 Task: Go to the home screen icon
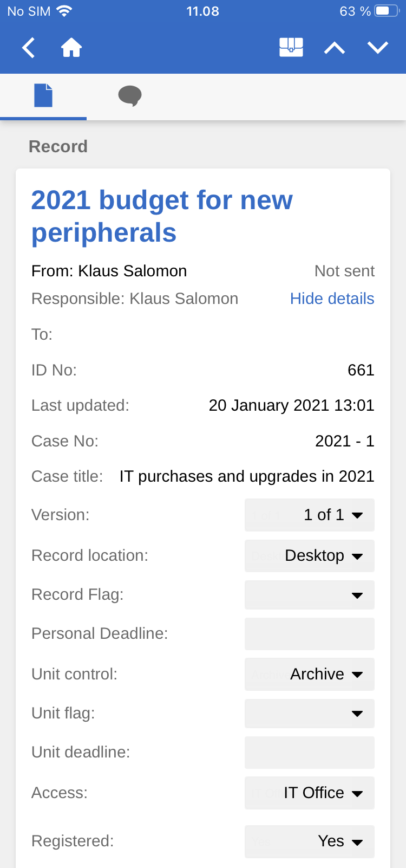[71, 48]
